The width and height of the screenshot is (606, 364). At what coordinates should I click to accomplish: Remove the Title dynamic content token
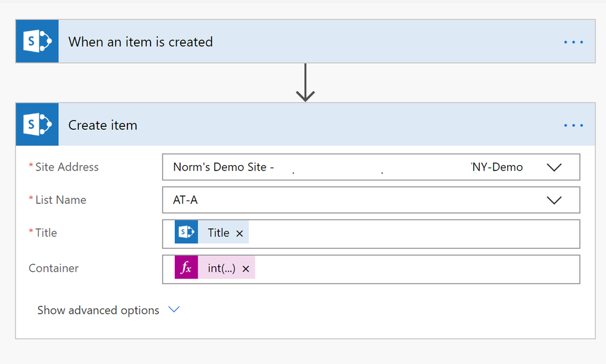tap(240, 234)
